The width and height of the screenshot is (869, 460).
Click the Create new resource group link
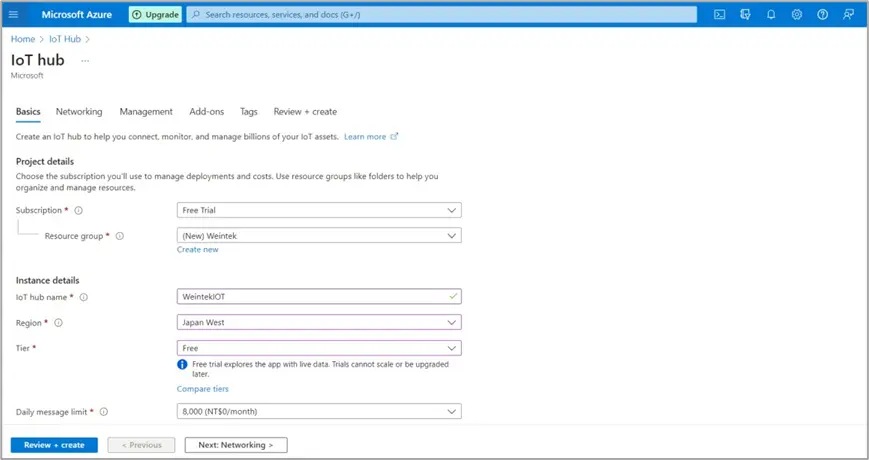pos(198,250)
